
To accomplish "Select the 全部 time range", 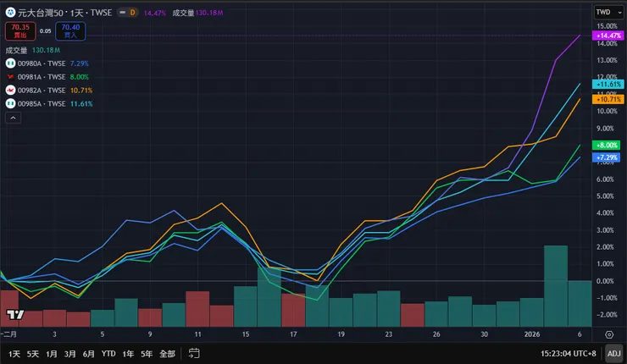I will pos(167,354).
